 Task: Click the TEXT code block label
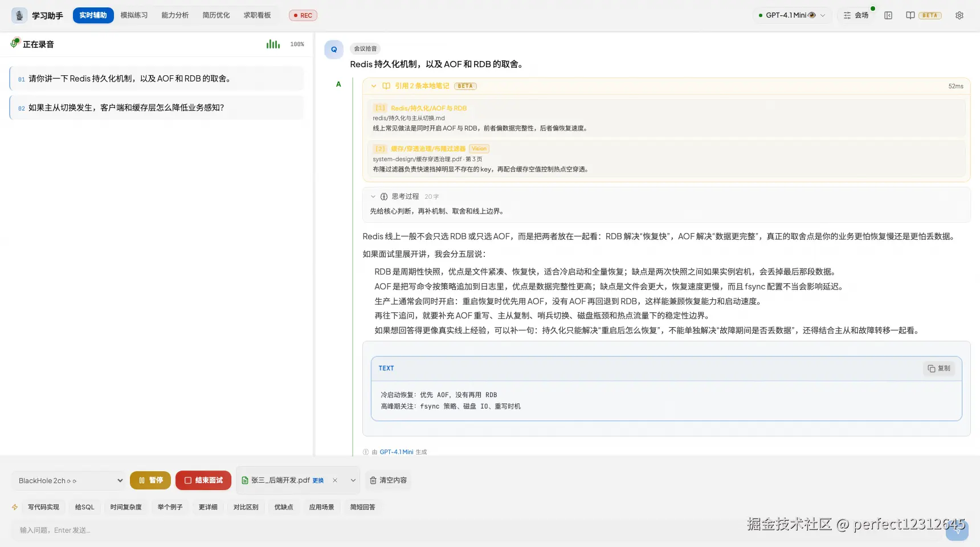pyautogui.click(x=386, y=369)
